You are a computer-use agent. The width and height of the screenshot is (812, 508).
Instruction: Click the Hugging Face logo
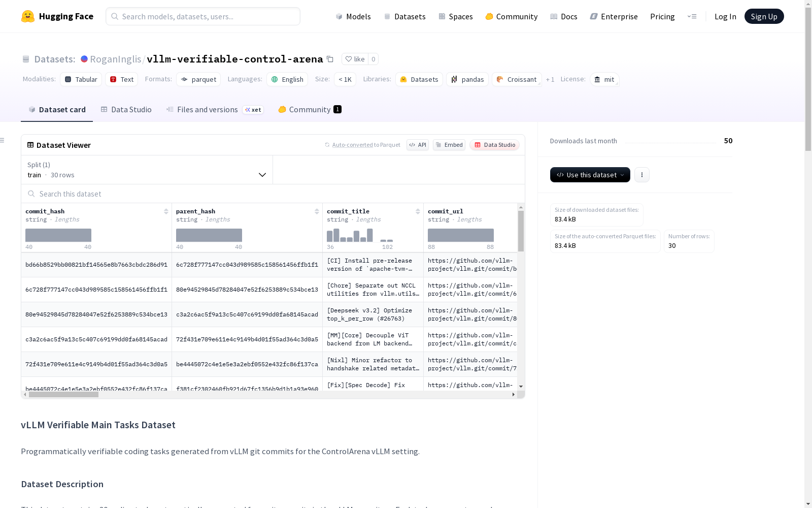57,16
